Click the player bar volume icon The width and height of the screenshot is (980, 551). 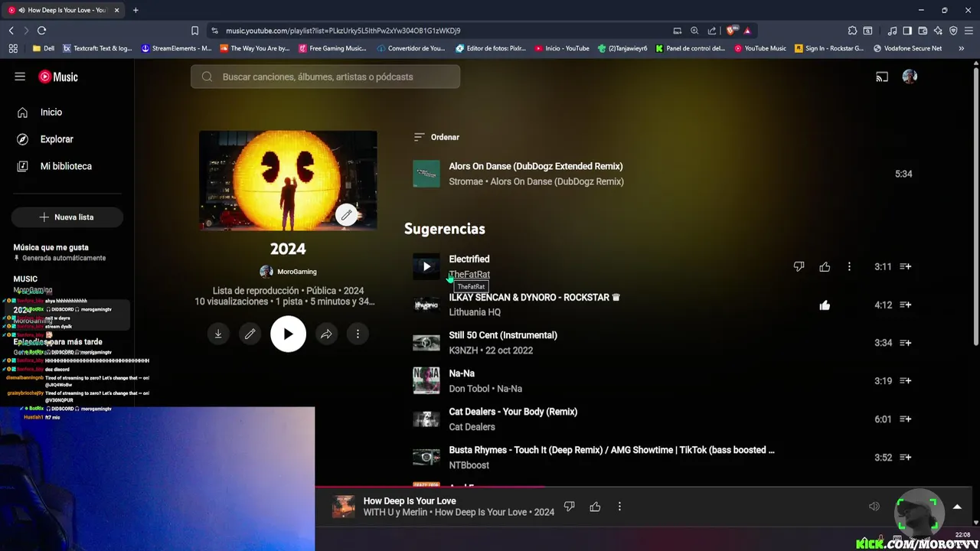pyautogui.click(x=874, y=507)
